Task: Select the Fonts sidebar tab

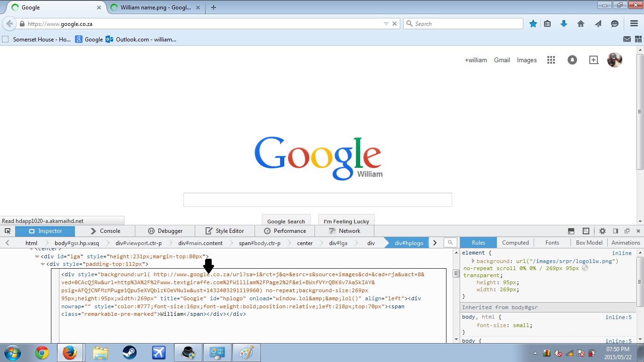Action: click(x=552, y=243)
